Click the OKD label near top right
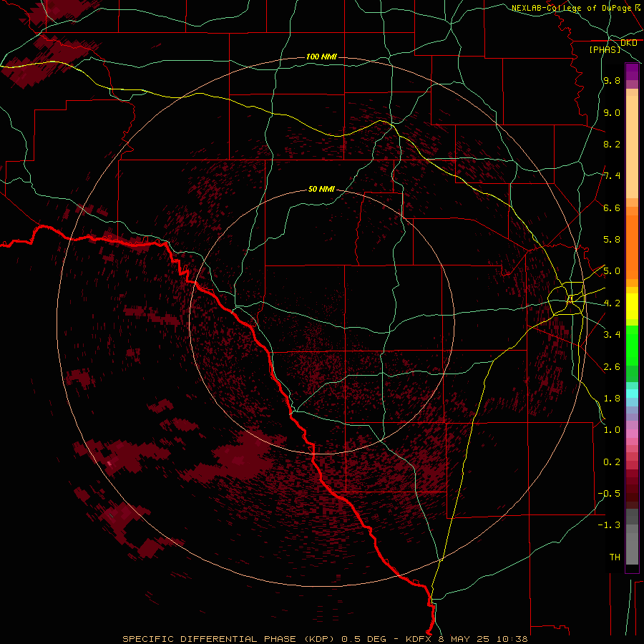This screenshot has width=644, height=644. [x=629, y=43]
